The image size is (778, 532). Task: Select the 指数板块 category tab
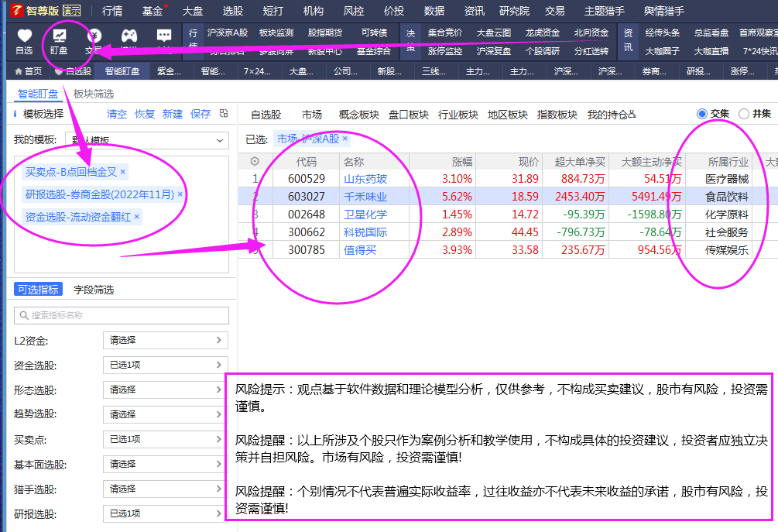coord(557,115)
